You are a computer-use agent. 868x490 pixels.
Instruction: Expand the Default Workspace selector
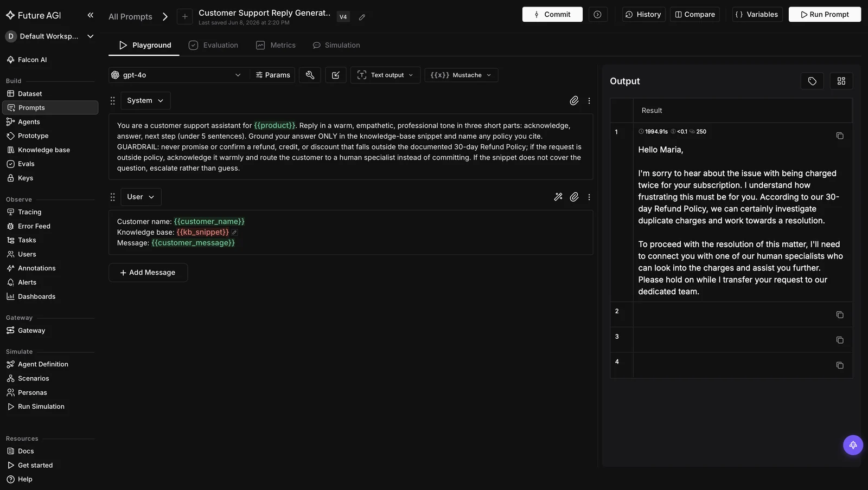(49, 36)
